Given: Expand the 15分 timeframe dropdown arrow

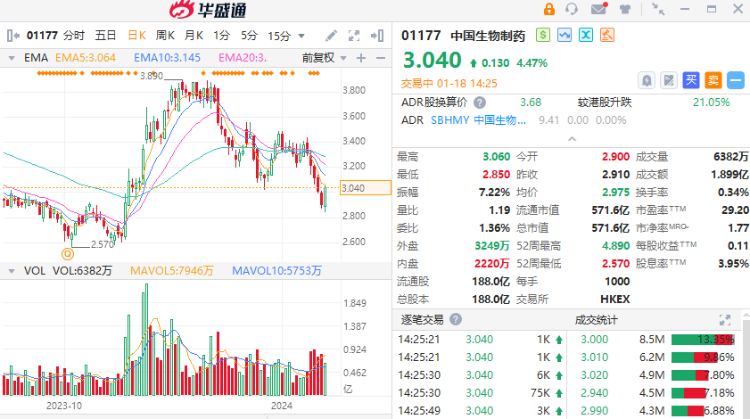Looking at the screenshot, I should [x=301, y=36].
